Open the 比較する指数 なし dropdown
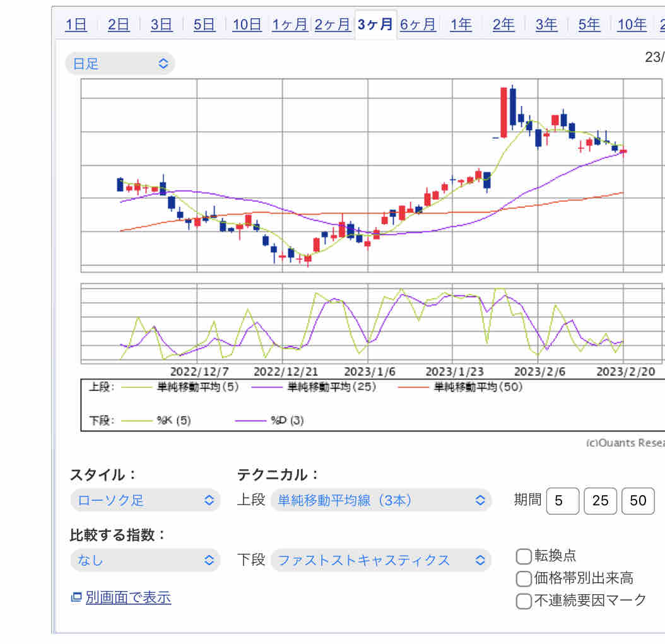Screen dimensions: 665x644 pos(145,560)
